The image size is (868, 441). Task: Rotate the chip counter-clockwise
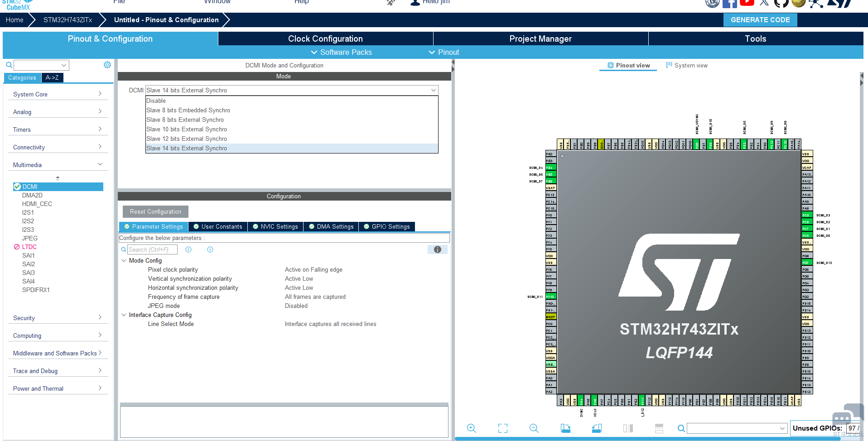click(x=597, y=428)
